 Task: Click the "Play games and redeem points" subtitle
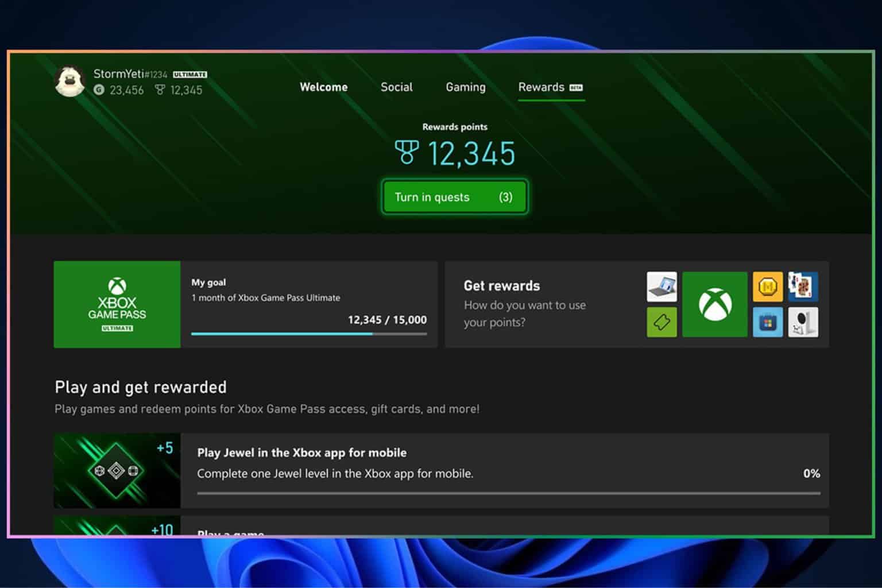click(x=267, y=409)
